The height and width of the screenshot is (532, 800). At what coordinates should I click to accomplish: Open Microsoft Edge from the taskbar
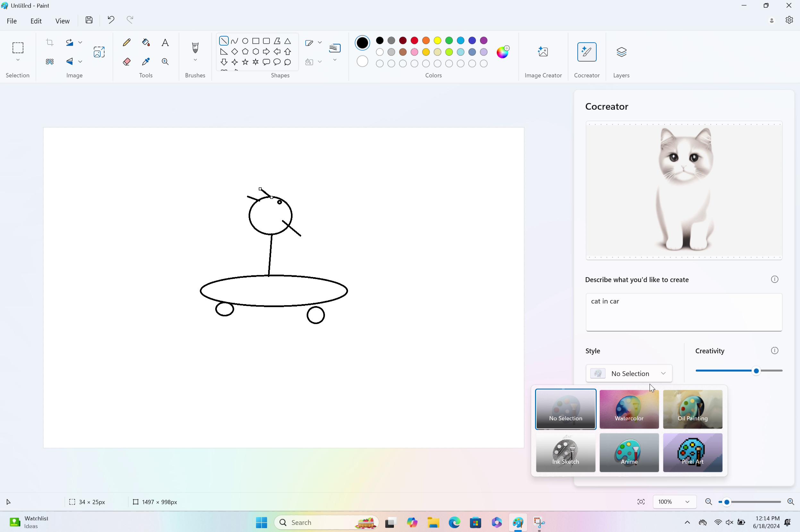(454, 522)
